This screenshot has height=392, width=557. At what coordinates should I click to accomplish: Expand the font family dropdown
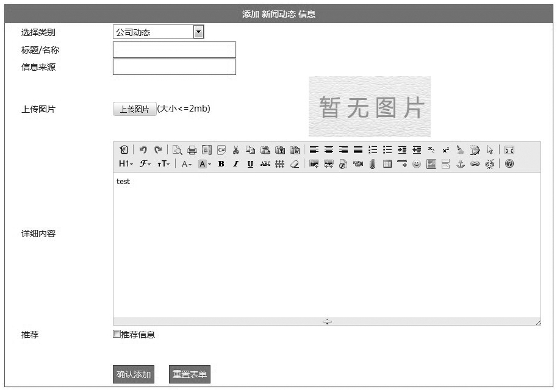click(145, 163)
